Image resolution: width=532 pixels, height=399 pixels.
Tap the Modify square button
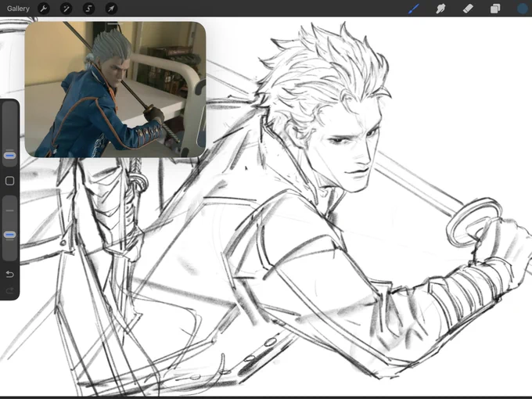point(10,181)
